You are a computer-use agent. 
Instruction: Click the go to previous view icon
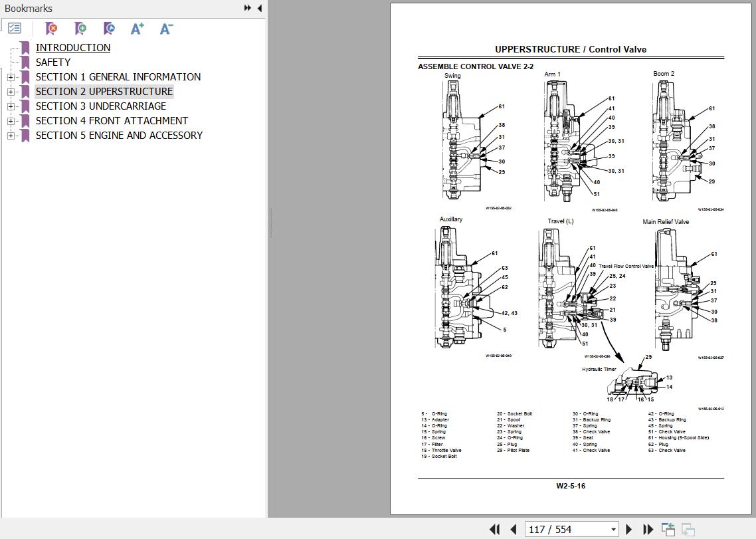pyautogui.click(x=668, y=529)
